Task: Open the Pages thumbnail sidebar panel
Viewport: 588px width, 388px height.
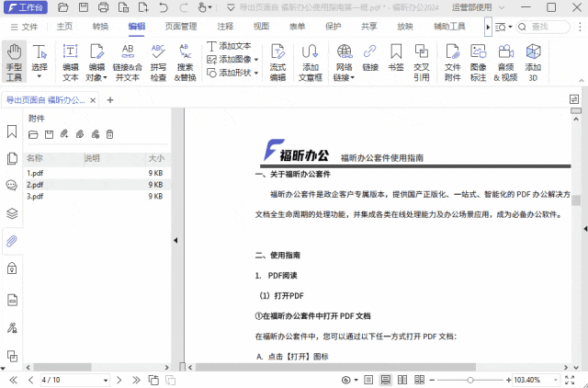Action: click(x=12, y=159)
